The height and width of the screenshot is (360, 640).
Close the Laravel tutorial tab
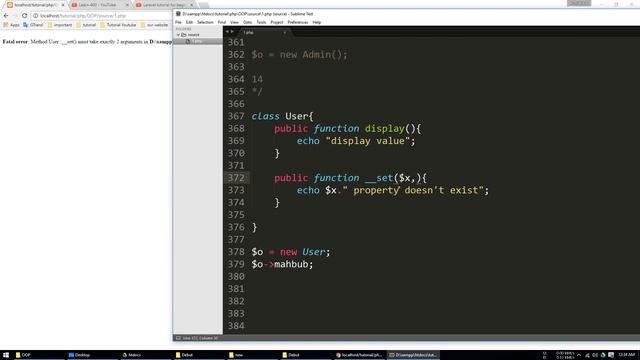192,5
